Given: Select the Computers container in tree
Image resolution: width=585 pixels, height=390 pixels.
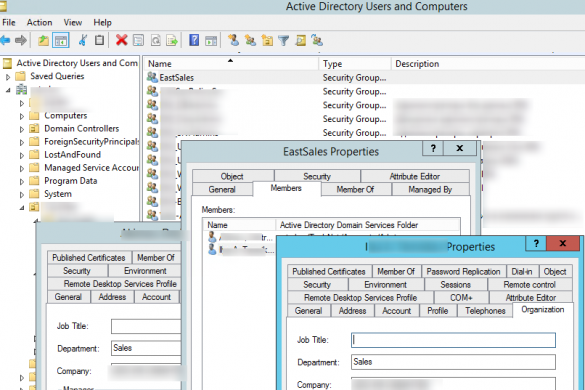Looking at the screenshot, I should coord(66,116).
